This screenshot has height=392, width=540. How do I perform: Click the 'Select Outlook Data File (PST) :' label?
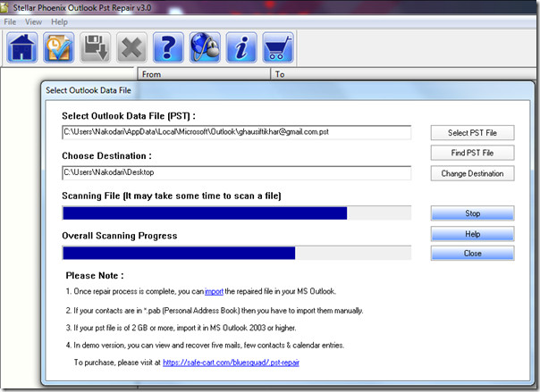pyautogui.click(x=129, y=116)
